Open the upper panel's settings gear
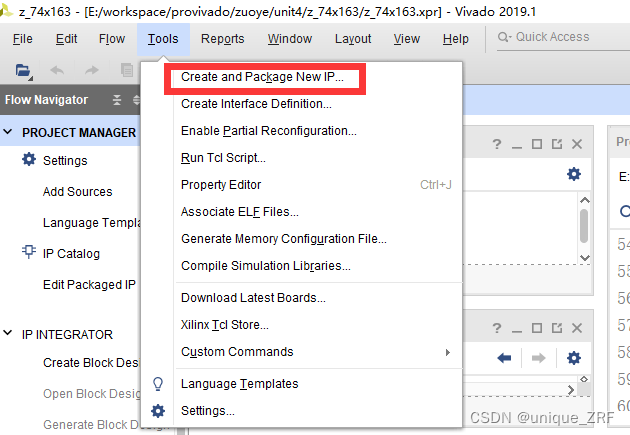Image resolution: width=630 pixels, height=435 pixels. [x=574, y=174]
